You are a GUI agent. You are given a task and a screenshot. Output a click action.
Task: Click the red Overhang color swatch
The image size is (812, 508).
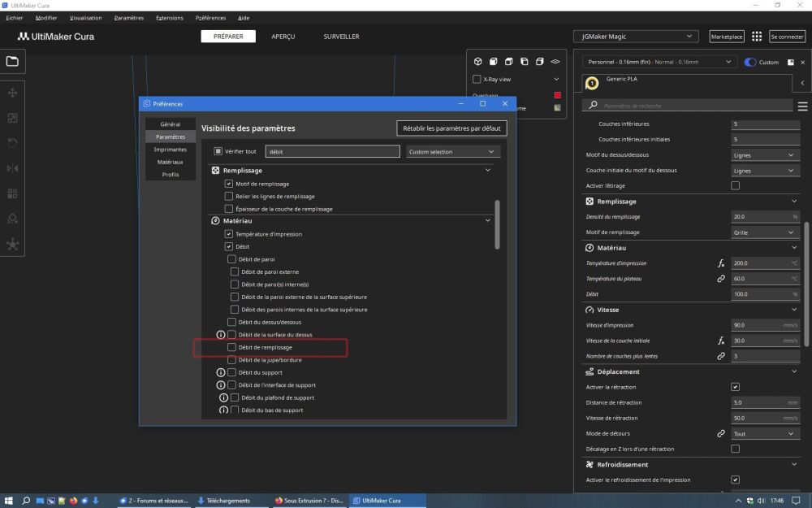pos(558,95)
